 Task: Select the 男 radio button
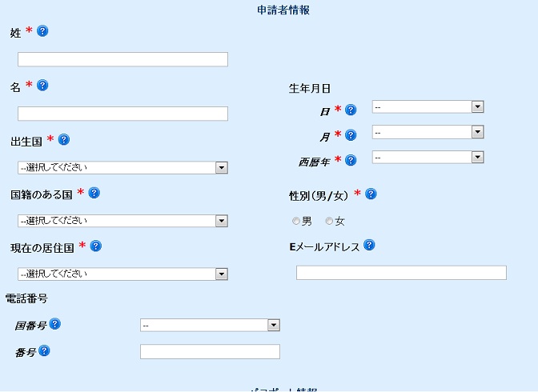click(x=295, y=222)
